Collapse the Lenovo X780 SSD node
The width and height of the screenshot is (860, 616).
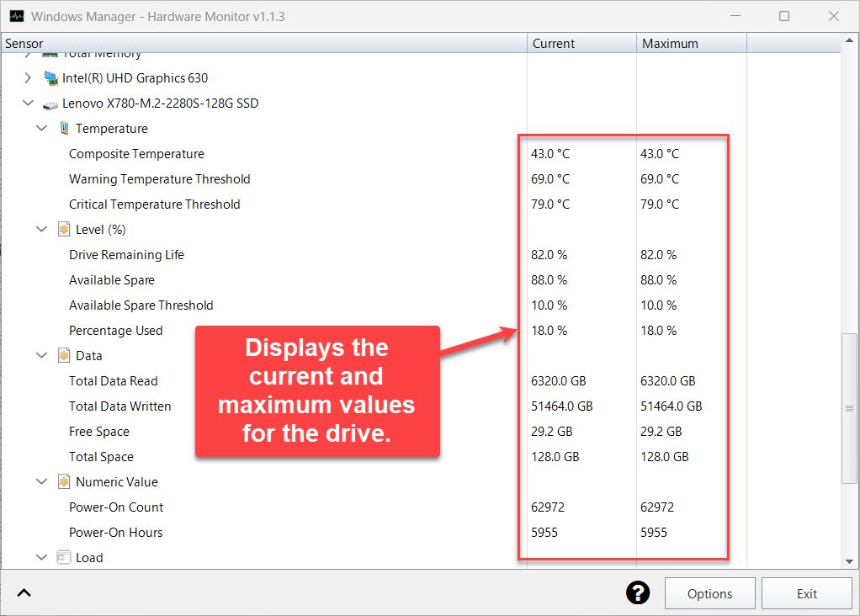click(28, 103)
